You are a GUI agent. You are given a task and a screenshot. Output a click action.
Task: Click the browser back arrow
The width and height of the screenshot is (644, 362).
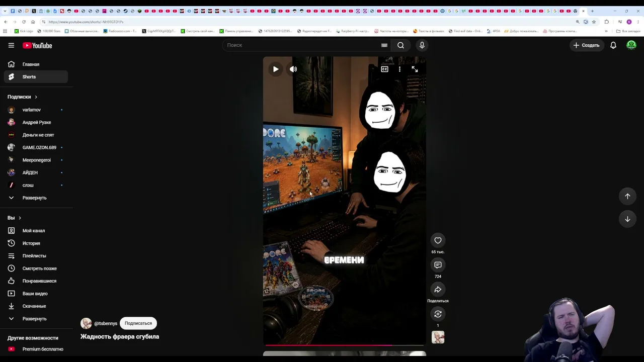click(x=6, y=22)
